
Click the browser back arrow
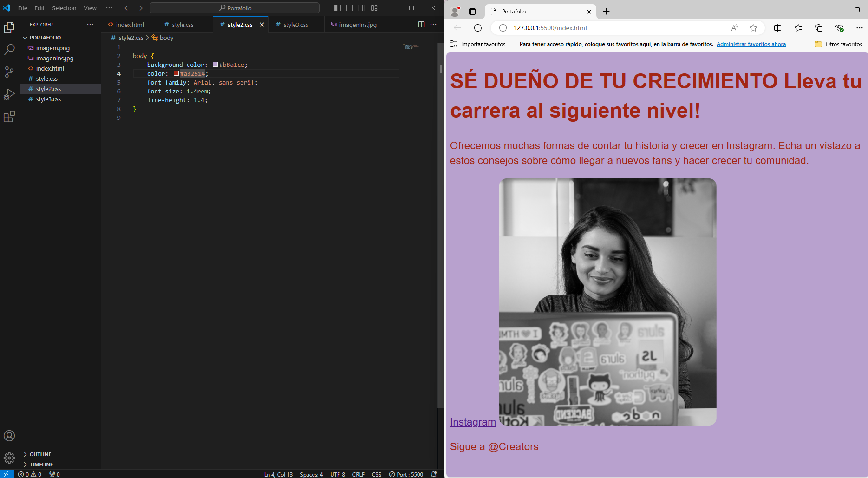(x=457, y=28)
